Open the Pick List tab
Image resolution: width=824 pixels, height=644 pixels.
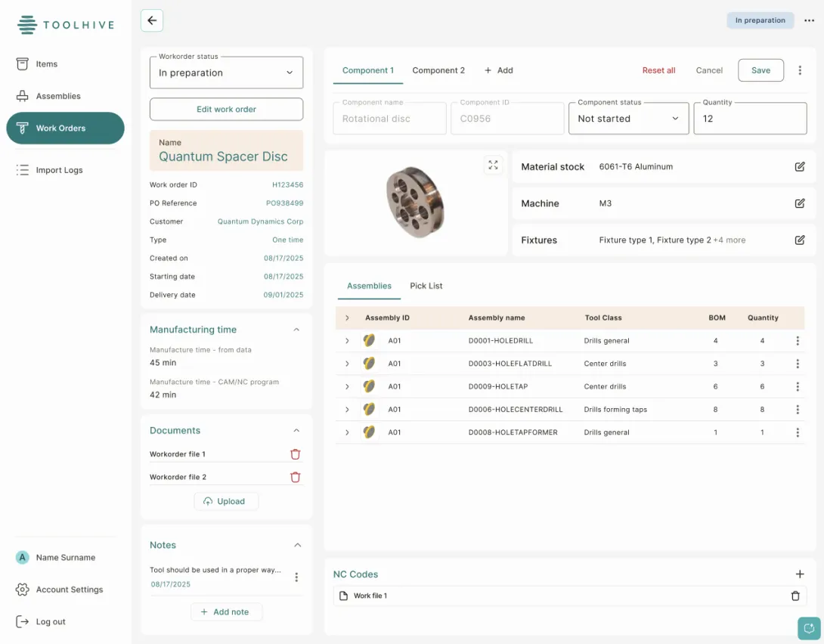tap(426, 286)
